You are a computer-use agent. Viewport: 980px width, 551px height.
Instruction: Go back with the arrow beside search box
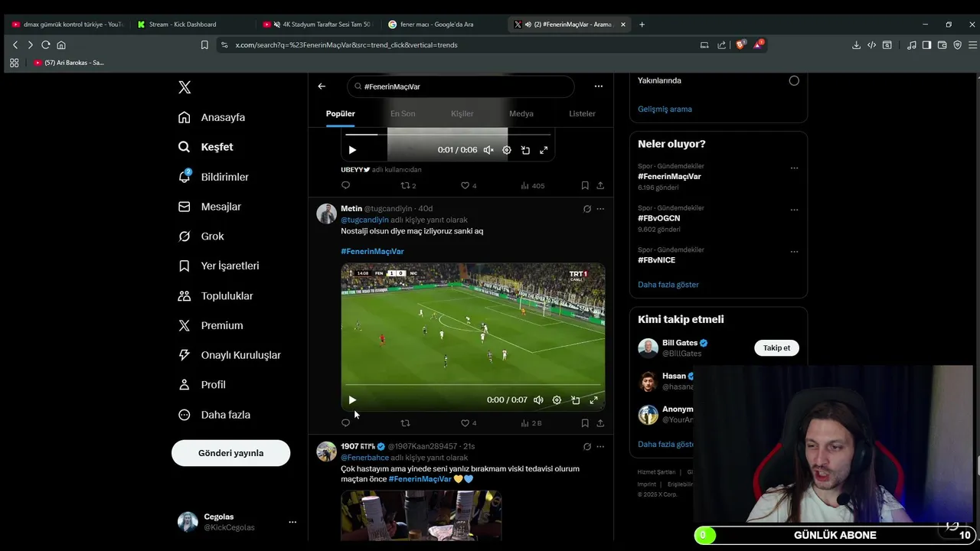point(322,86)
